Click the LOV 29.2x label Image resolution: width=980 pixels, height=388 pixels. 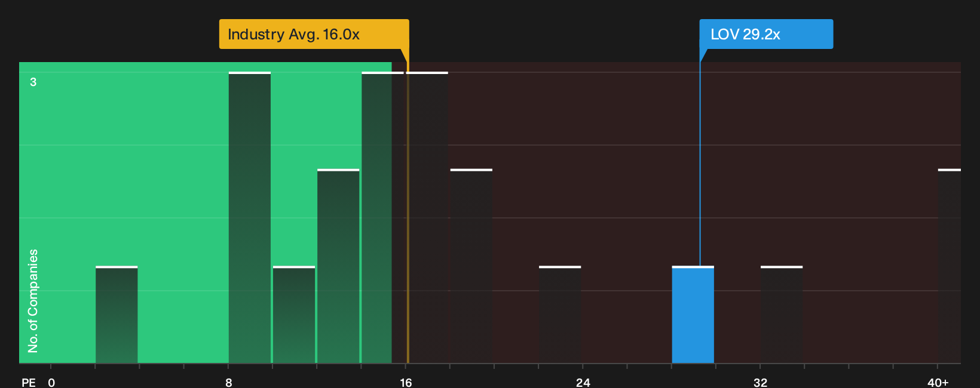pos(766,34)
